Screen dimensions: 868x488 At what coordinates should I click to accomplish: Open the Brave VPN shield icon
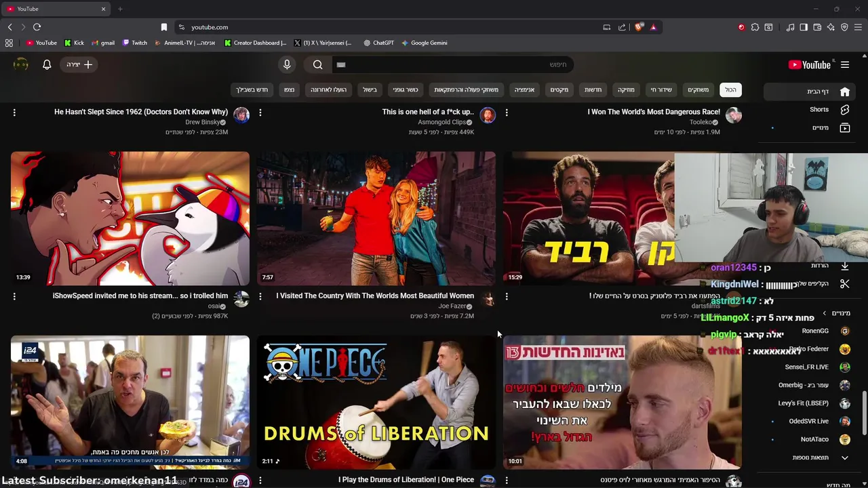click(x=844, y=27)
